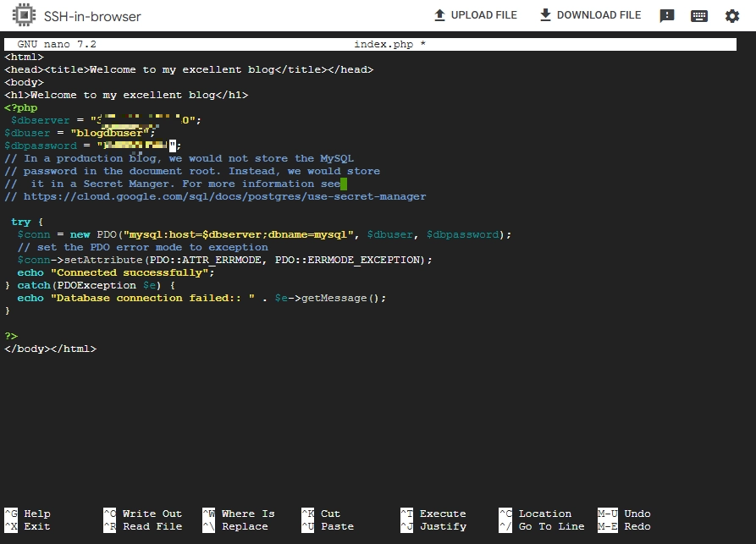Click the SSH-in-browser title text

point(92,16)
